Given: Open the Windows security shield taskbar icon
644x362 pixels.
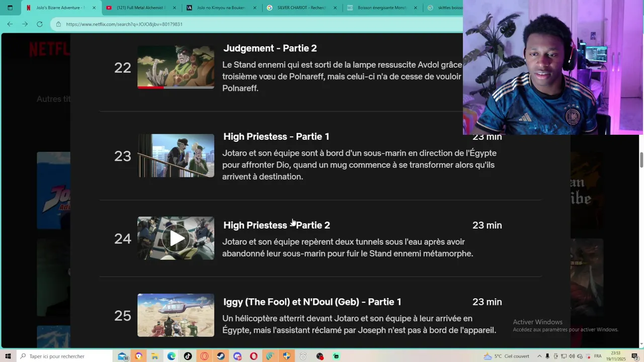Looking at the screenshot, I should [287, 356].
